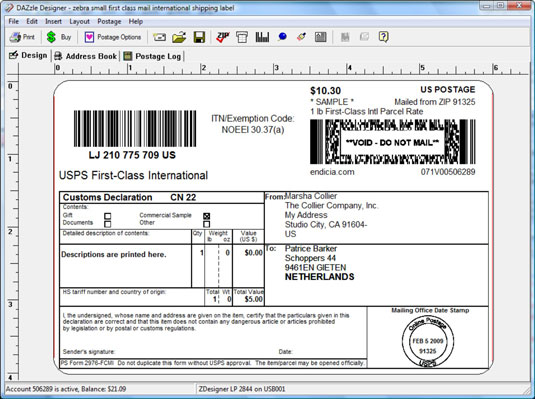Click the floppy disk save icon
The width and height of the screenshot is (535, 399).
pos(199,37)
